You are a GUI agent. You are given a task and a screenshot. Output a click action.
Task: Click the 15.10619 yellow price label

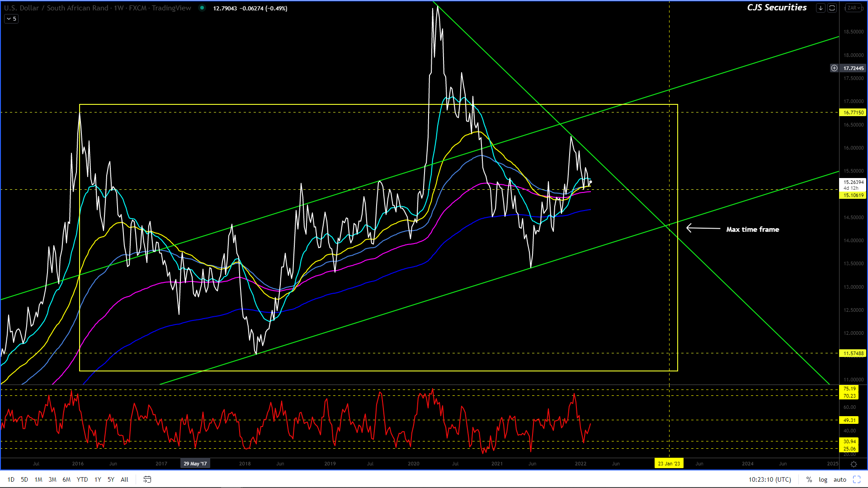(x=853, y=195)
